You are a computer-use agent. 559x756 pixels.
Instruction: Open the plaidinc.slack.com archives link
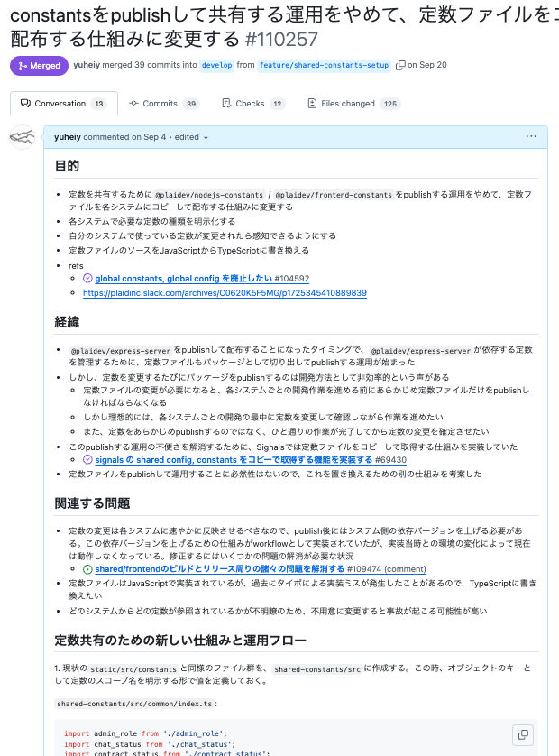[x=225, y=292]
